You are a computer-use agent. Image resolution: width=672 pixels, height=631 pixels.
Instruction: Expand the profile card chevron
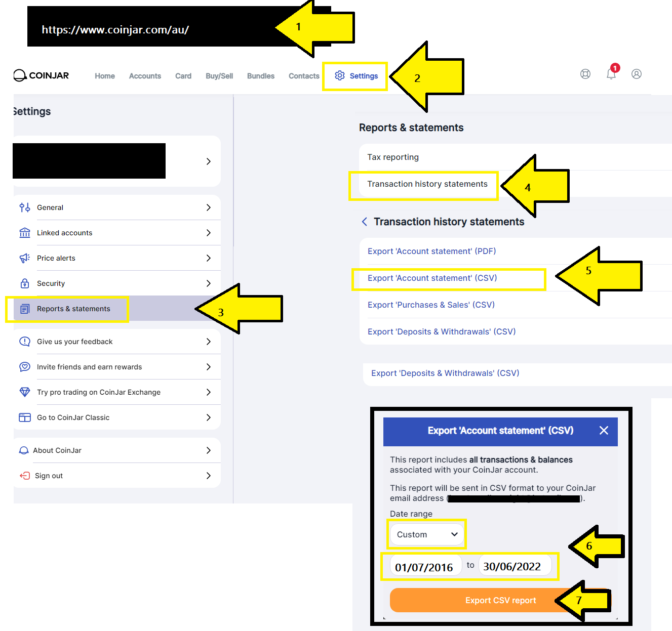[x=209, y=161]
